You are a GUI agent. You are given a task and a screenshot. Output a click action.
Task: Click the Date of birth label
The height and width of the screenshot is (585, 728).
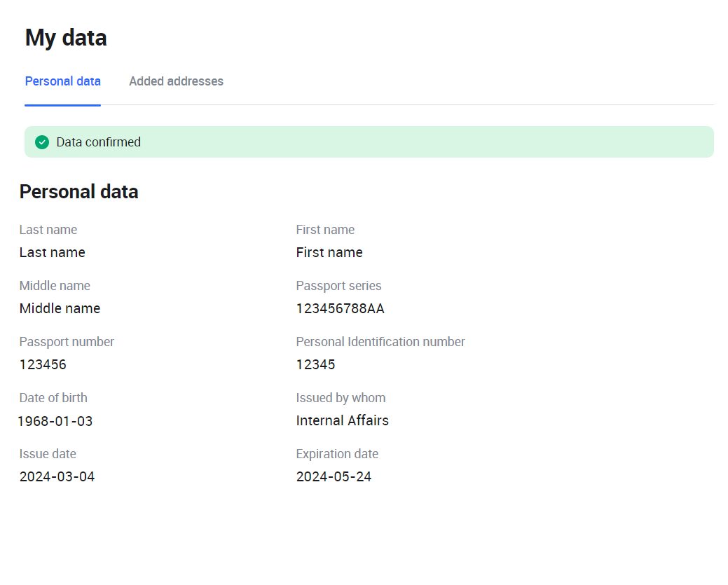[x=53, y=398]
